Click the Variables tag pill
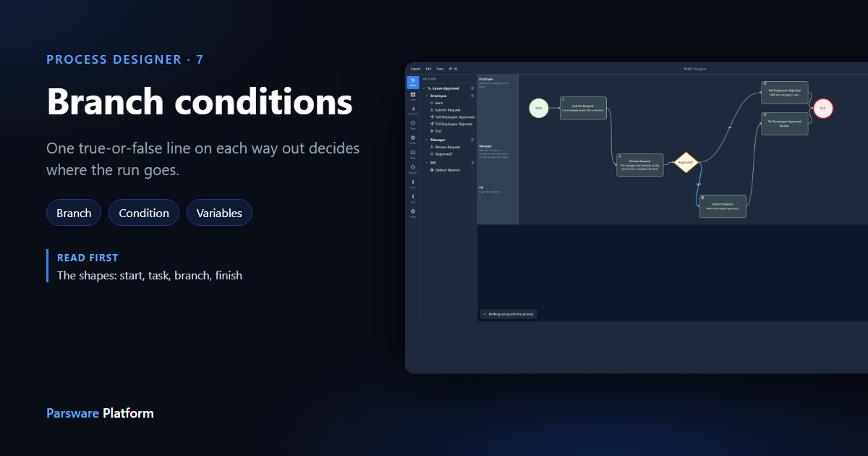Viewport: 868px width, 456px height. (x=219, y=213)
